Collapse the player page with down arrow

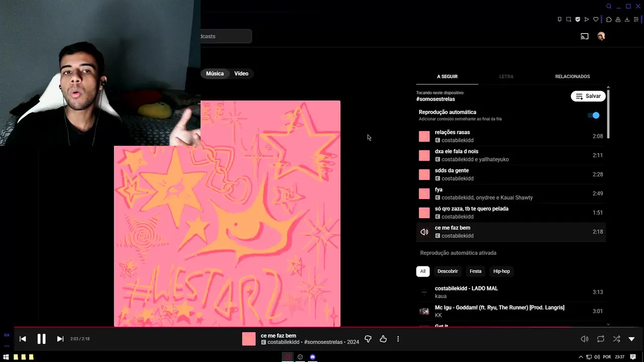(x=632, y=339)
